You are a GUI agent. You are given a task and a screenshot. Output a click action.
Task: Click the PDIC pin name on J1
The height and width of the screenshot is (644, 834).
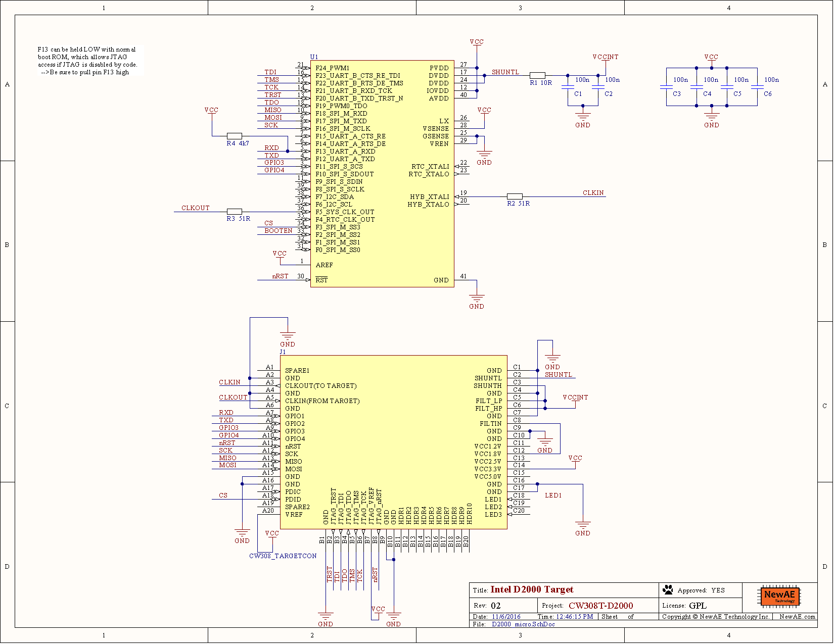293,492
